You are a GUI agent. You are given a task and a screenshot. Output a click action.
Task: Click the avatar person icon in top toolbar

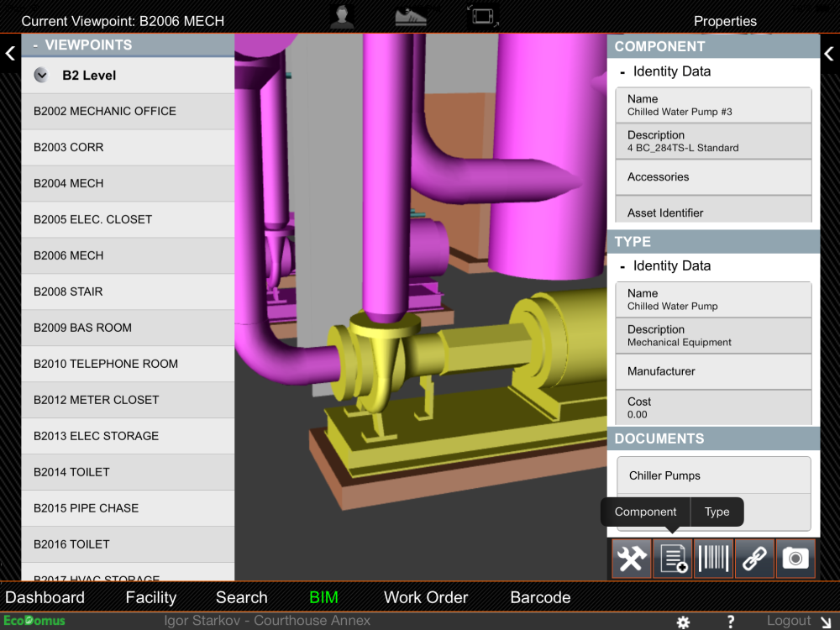tap(342, 16)
